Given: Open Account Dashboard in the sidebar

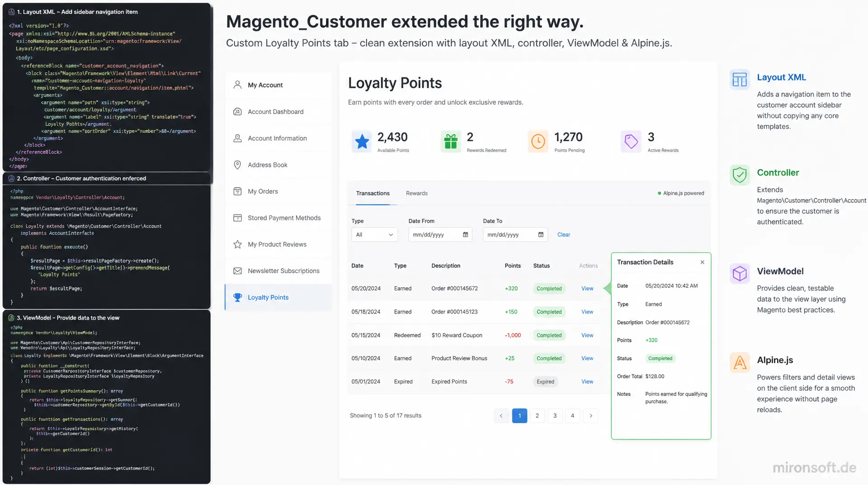Looking at the screenshot, I should (278, 111).
